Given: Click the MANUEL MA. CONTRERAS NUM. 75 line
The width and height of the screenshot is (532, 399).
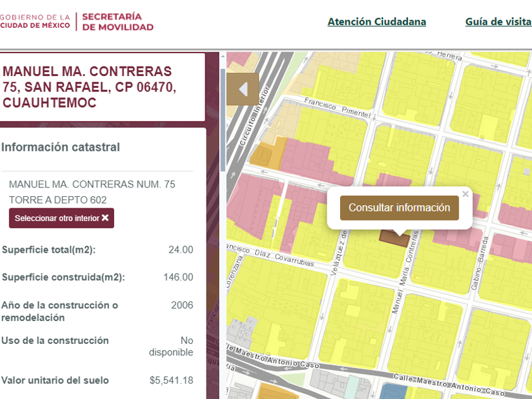Looking at the screenshot, I should click(92, 184).
